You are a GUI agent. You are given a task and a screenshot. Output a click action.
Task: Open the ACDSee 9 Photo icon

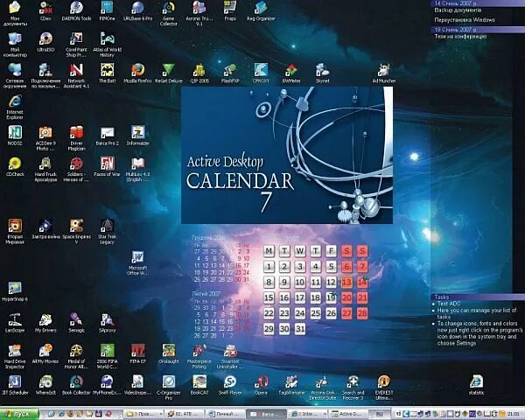tap(45, 138)
